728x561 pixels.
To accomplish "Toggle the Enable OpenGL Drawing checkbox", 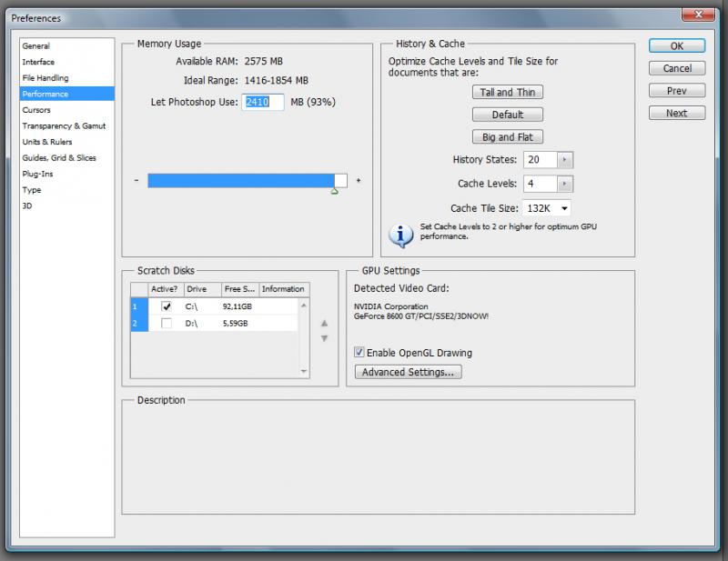I will (359, 352).
